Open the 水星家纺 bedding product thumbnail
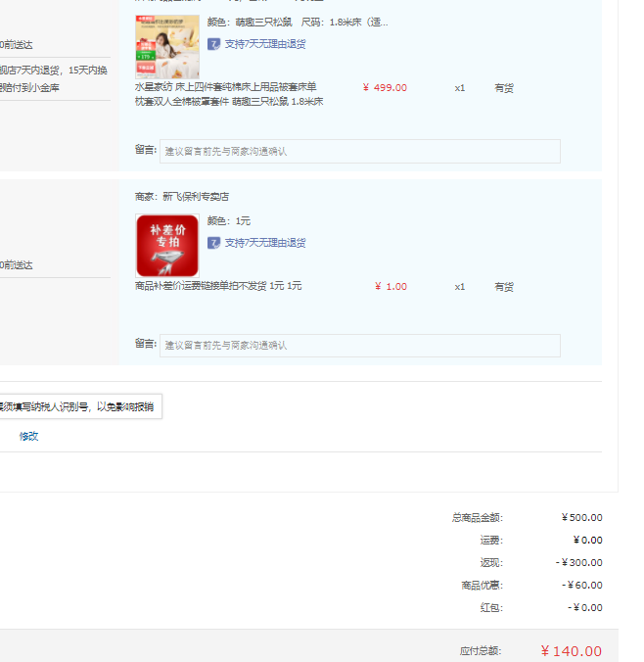This screenshot has height=662, width=644. (167, 47)
